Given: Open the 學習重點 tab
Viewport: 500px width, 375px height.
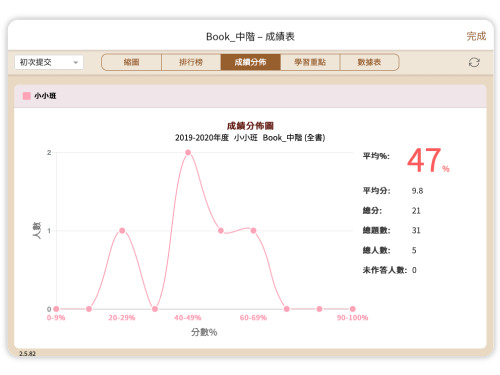Looking at the screenshot, I should click(310, 62).
